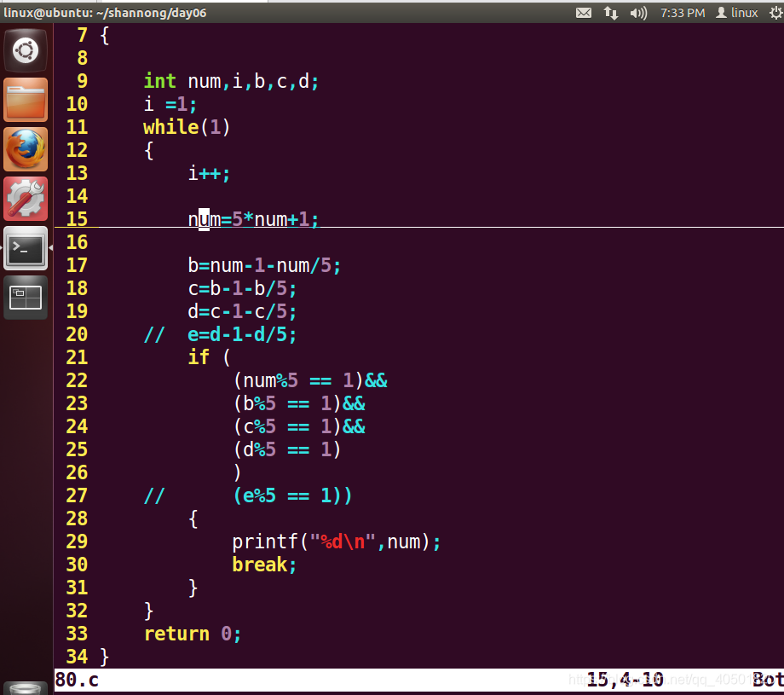Open System Settings wrench-gear icon
784x695 pixels.
tap(26, 199)
